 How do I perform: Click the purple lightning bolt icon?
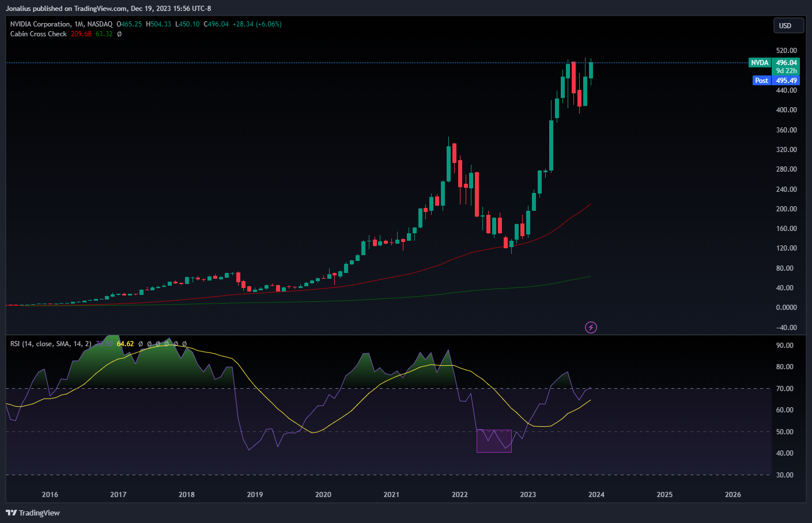click(591, 327)
